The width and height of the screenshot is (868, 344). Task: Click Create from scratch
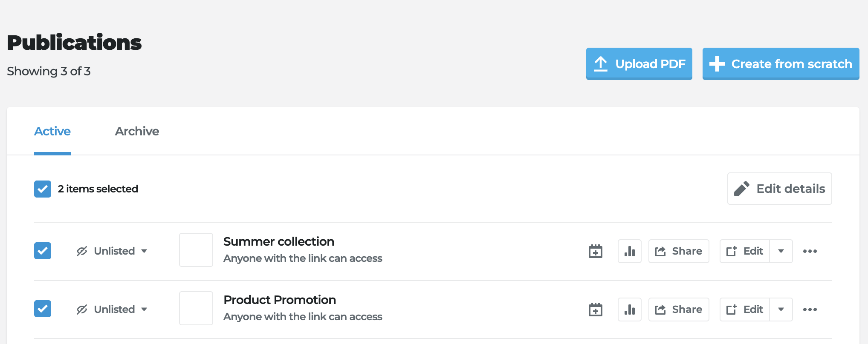pyautogui.click(x=780, y=64)
